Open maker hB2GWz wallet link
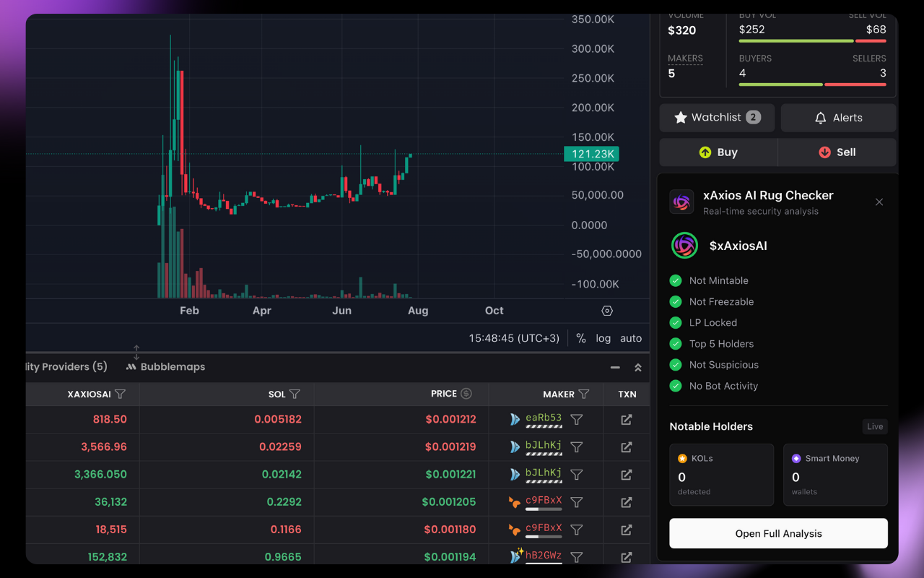This screenshot has height=578, width=924. pyautogui.click(x=544, y=555)
